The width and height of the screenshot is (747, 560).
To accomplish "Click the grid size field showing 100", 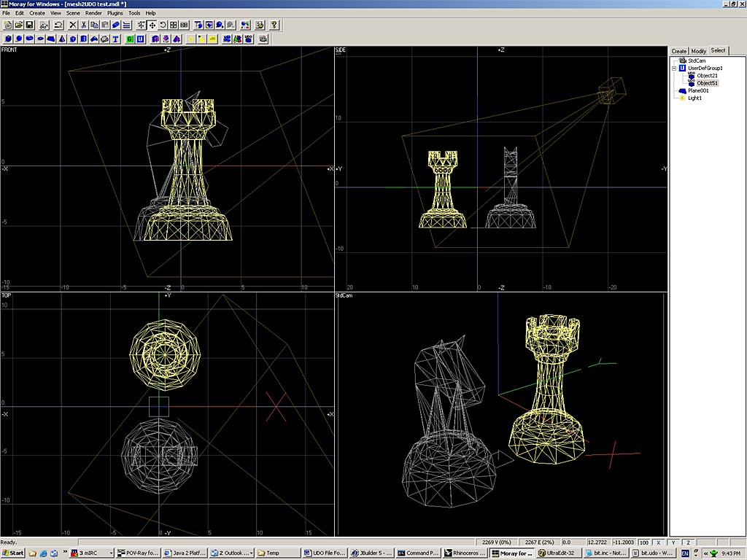I will [643, 542].
